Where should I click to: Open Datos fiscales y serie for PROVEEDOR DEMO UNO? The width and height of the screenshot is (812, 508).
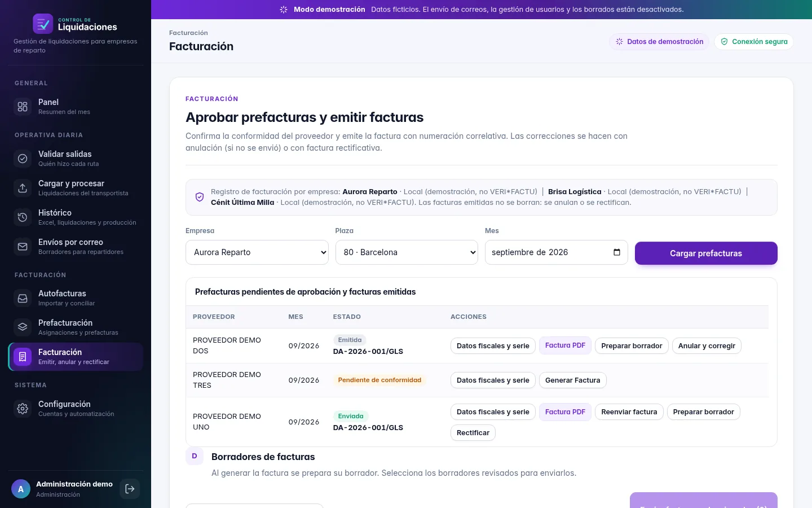(x=493, y=412)
